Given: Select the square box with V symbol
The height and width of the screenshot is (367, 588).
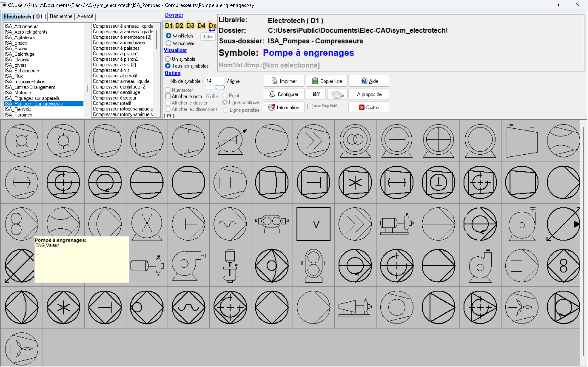Looking at the screenshot, I should [x=313, y=224].
